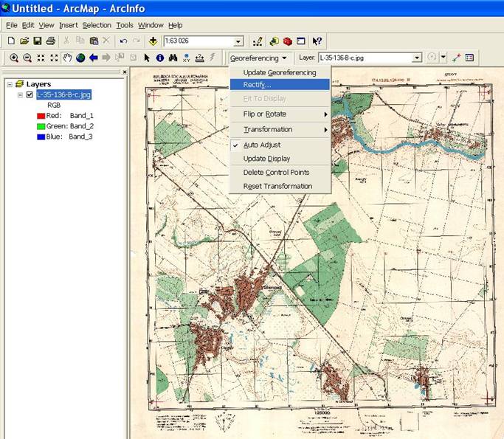Close the table of contents panel
The image size is (504, 439).
coord(124,72)
